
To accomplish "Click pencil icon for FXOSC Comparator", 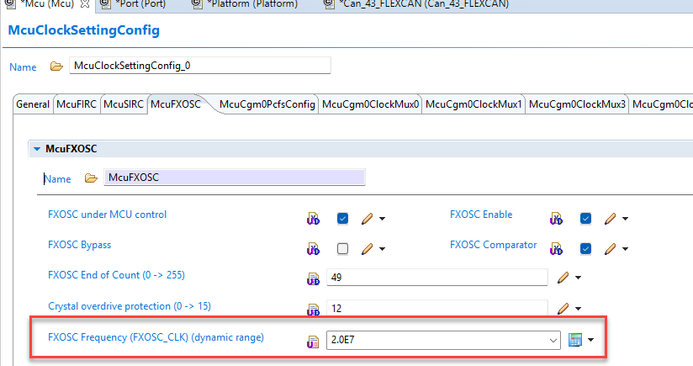I will click(610, 249).
